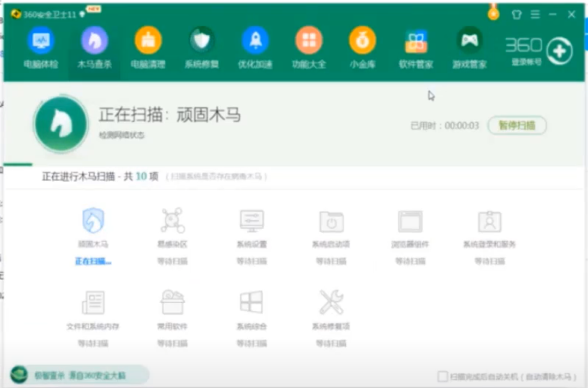The width and height of the screenshot is (588, 388).
Task: Open 软件管家 software manager icon
Action: (x=416, y=40)
